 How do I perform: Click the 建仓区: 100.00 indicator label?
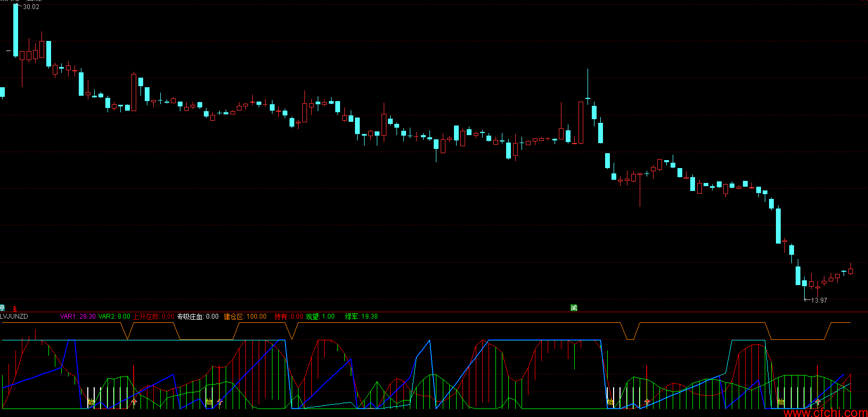coord(245,316)
